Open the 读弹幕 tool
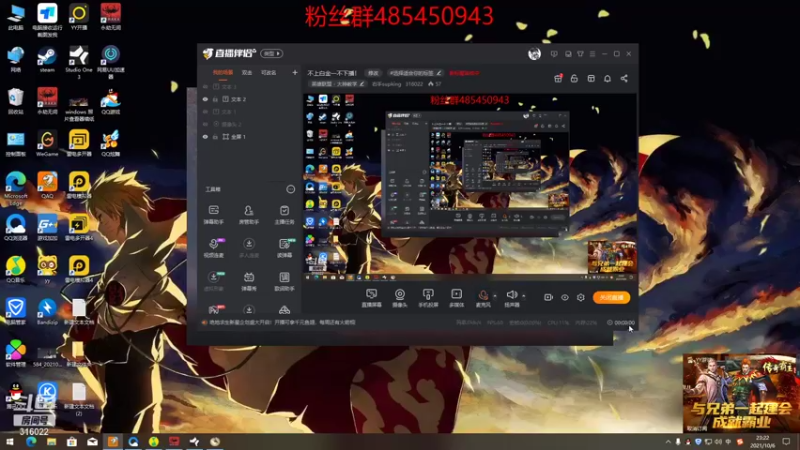The image size is (800, 450). (x=284, y=247)
